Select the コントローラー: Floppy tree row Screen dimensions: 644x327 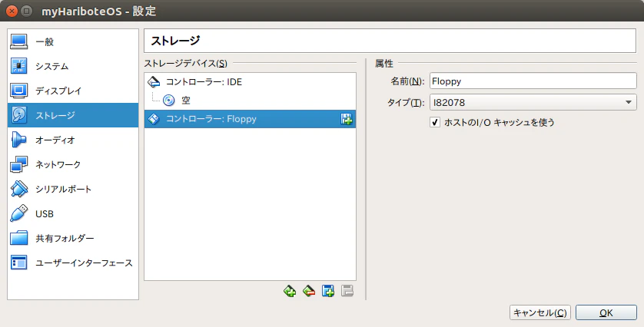250,119
